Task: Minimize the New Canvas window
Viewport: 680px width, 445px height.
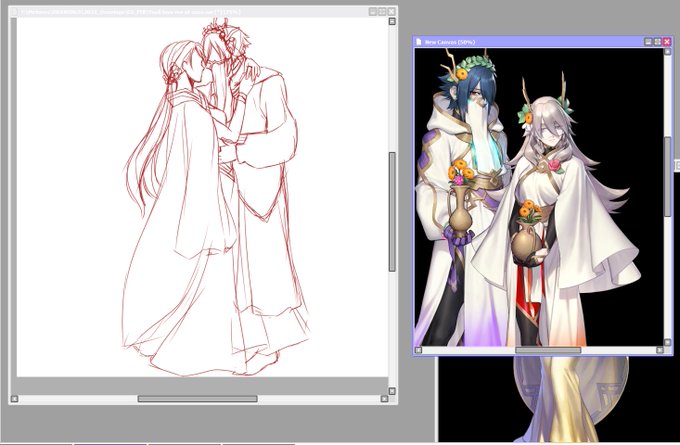Action: [x=648, y=42]
